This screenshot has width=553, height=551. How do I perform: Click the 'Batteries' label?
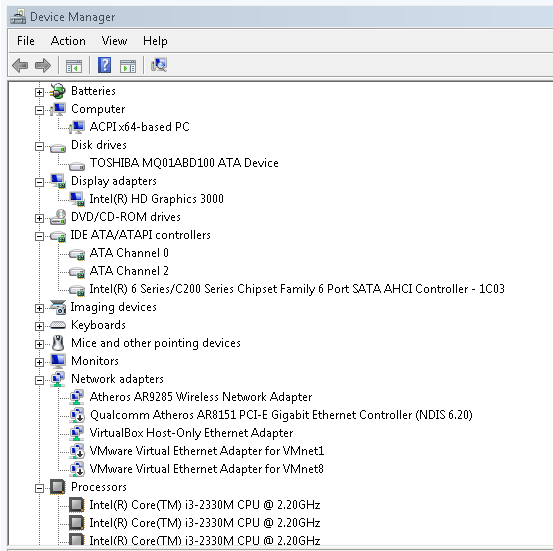pyautogui.click(x=93, y=91)
